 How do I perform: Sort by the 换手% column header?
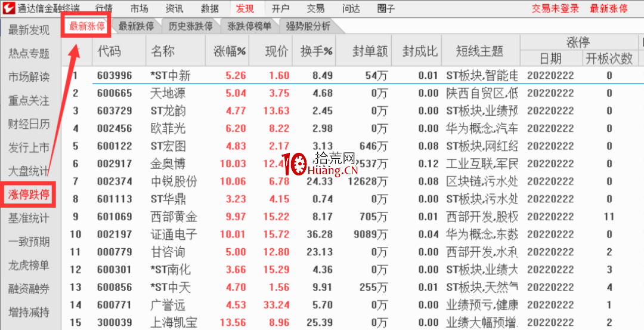tap(316, 51)
